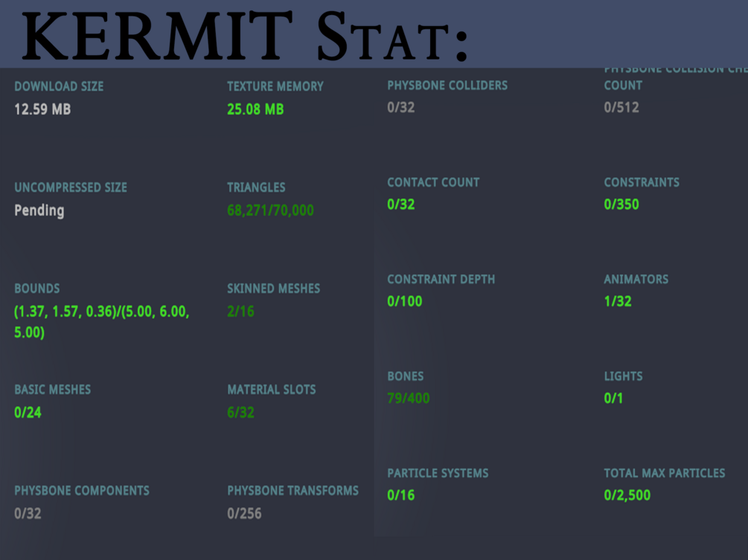Screen dimensions: 748x560
Task: Click the 79/400 bones value
Action: tap(409, 398)
